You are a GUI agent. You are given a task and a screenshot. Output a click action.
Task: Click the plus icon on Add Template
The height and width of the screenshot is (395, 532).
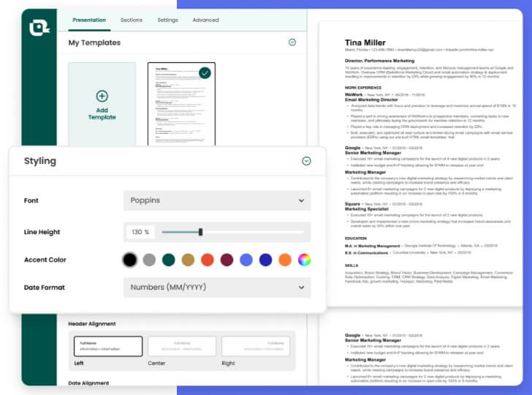pos(102,96)
